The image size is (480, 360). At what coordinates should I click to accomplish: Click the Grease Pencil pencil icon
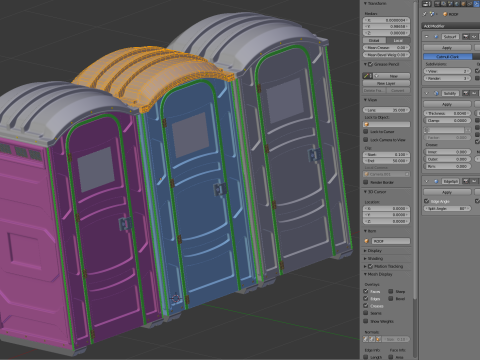(x=368, y=76)
